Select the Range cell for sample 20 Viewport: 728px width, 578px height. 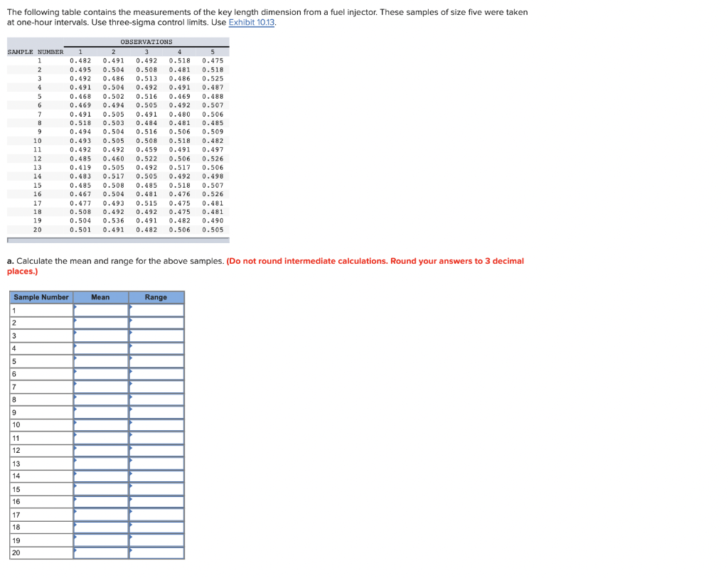156,553
